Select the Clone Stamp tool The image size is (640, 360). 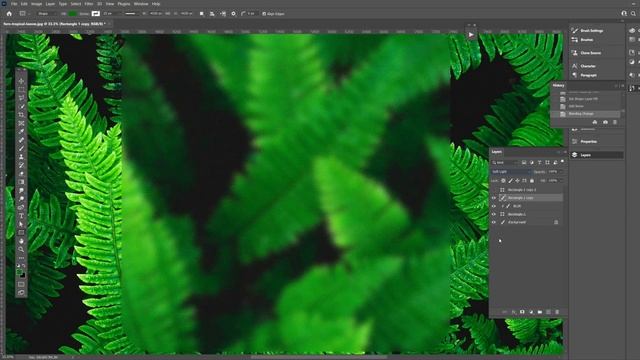[x=21, y=157]
